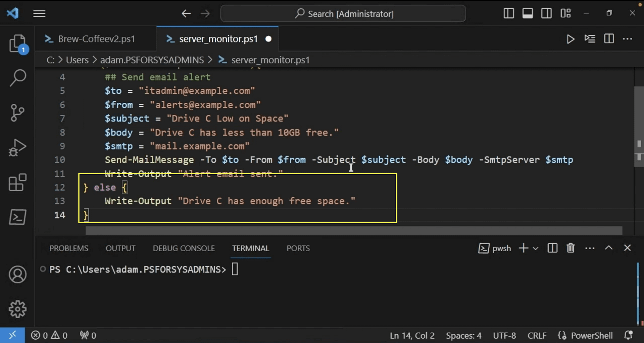Viewport: 644px width, 343px height.
Task: Open terminal panel More Actions ellipsis
Action: (590, 249)
